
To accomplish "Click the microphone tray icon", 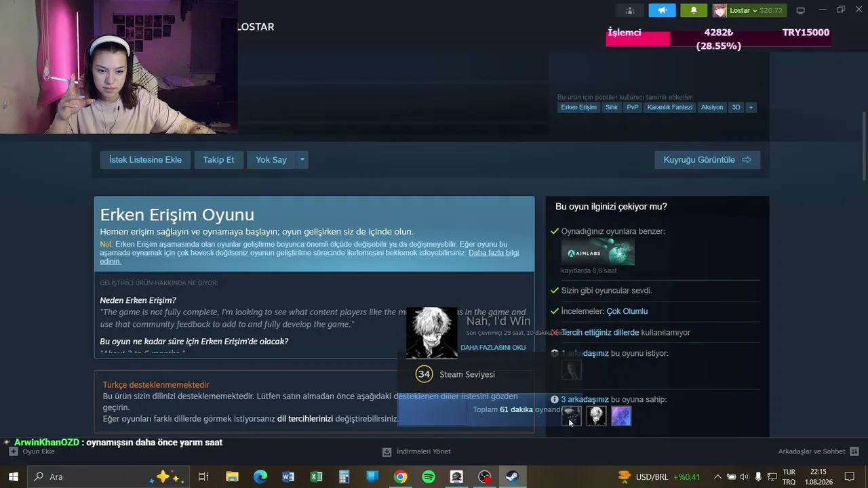I will (758, 476).
